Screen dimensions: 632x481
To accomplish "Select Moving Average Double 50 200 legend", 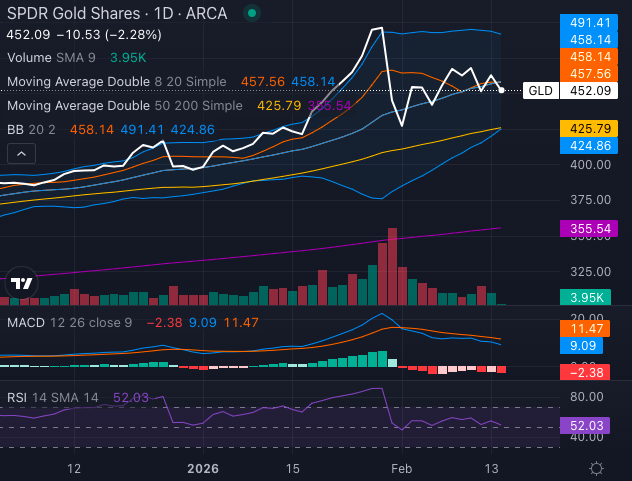I will (124, 105).
